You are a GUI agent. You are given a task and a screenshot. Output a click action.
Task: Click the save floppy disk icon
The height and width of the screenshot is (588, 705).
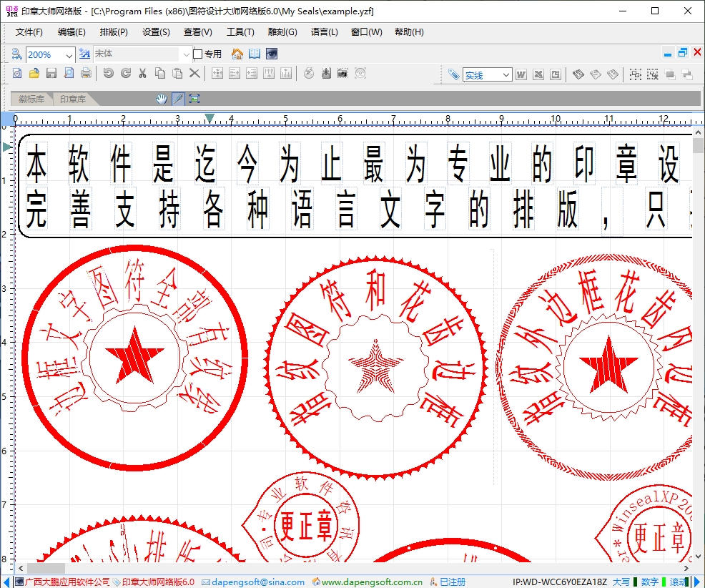pyautogui.click(x=51, y=73)
